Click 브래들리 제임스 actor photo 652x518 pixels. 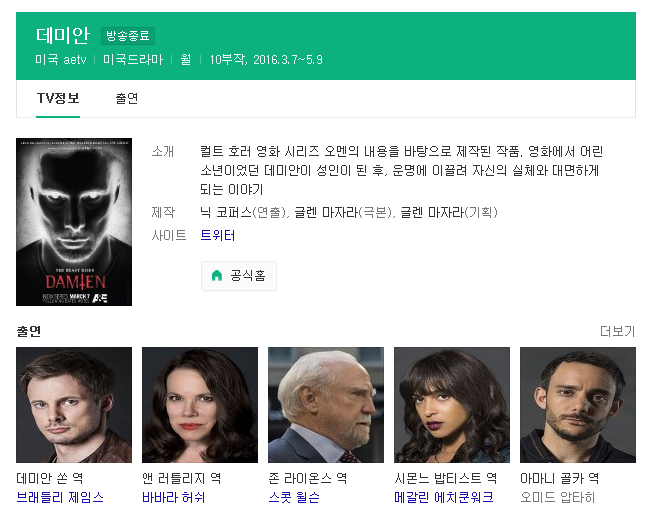click(x=74, y=405)
